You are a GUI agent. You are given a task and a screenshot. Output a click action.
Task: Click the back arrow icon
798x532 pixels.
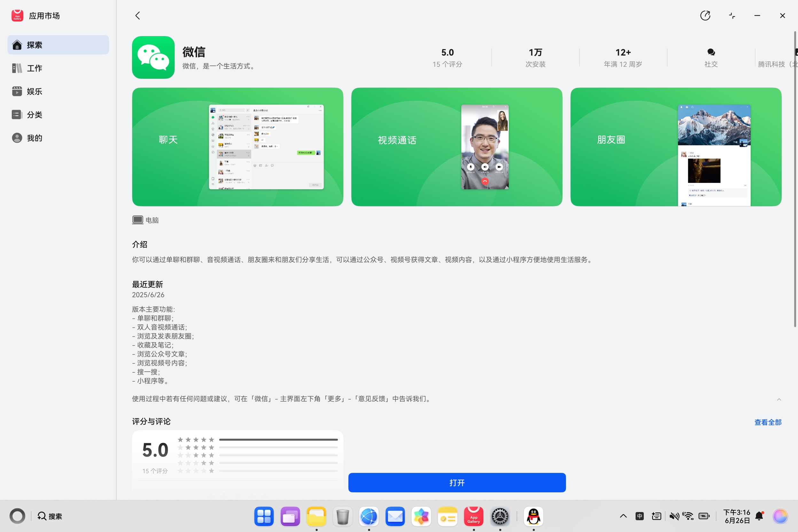click(137, 16)
